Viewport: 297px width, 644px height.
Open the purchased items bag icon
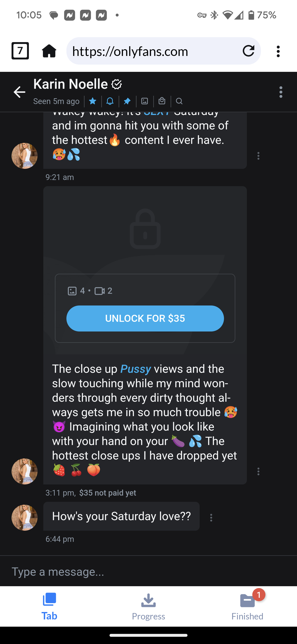pos(162,101)
